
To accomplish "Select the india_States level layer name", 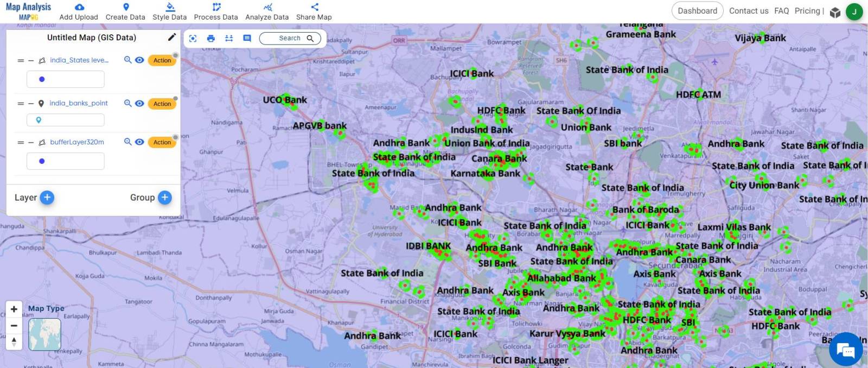I will 79,60.
